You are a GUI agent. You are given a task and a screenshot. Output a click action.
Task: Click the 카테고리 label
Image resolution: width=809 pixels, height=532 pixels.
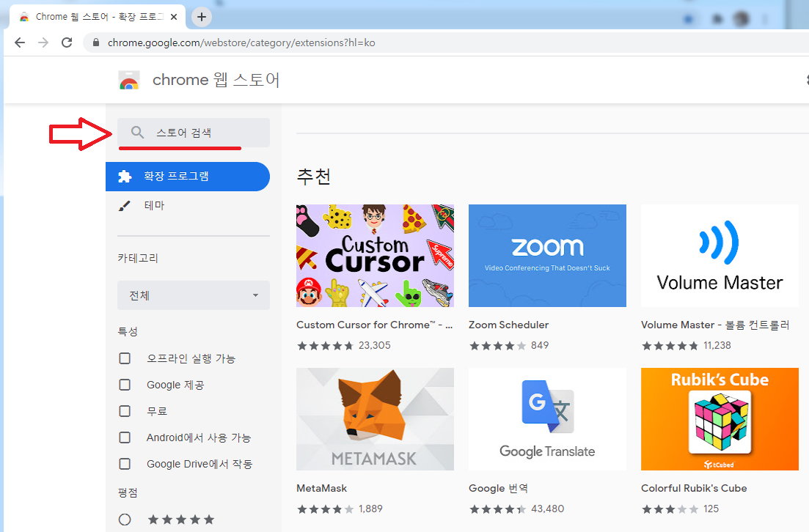tap(138, 258)
